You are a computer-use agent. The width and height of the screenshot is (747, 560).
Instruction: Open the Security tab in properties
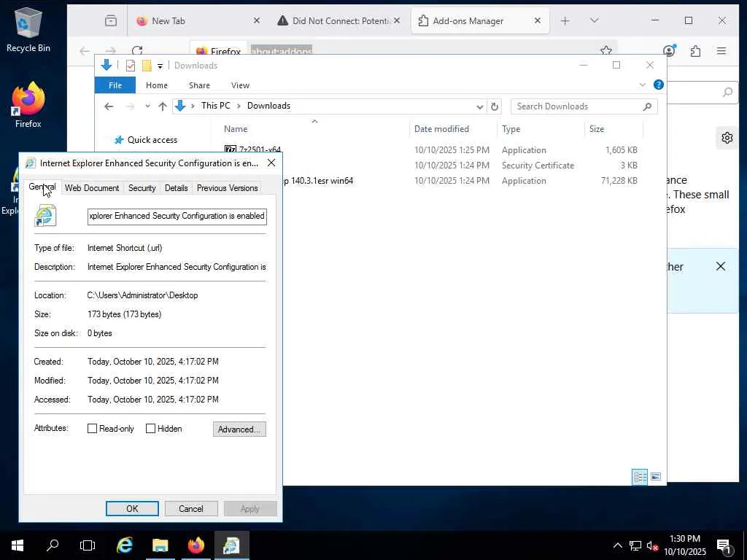[142, 188]
